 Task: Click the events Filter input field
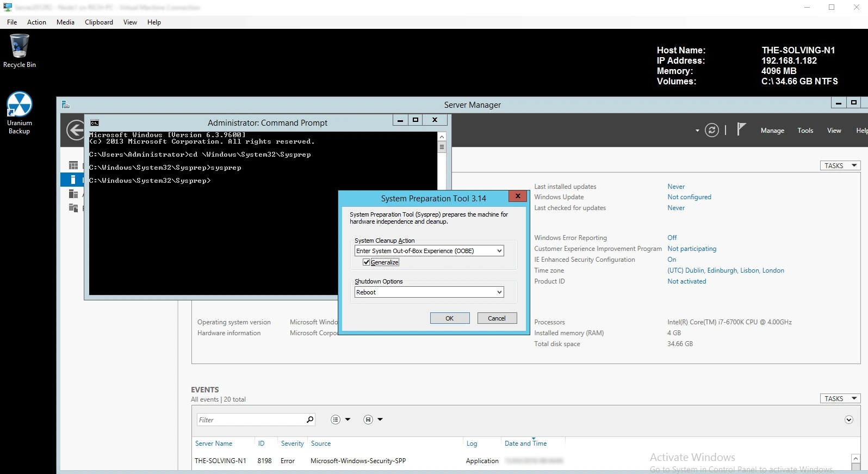click(x=250, y=420)
